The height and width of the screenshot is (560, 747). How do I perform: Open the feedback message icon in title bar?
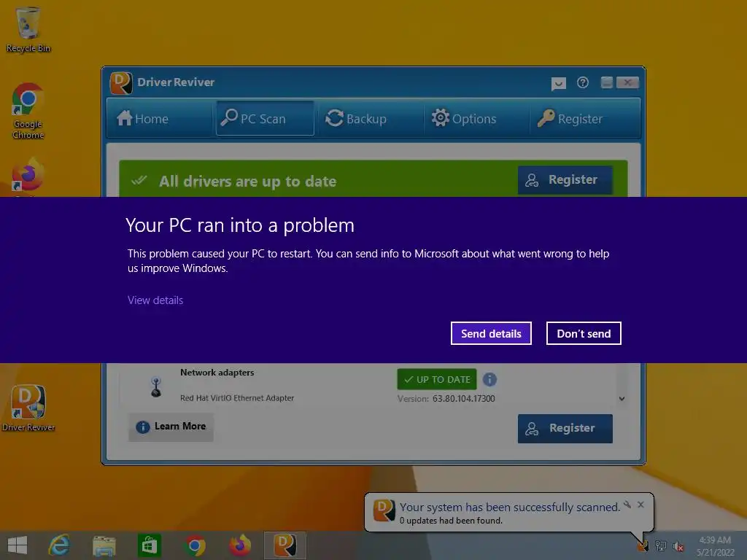(558, 84)
